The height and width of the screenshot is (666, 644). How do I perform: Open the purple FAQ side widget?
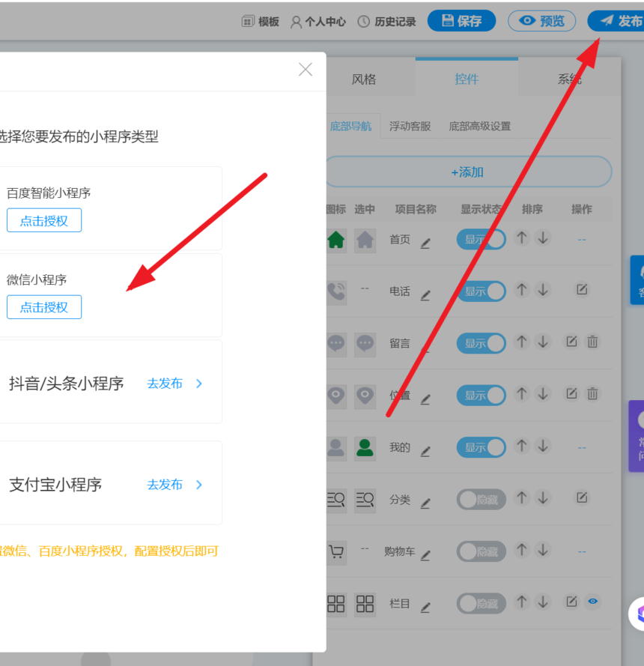click(x=637, y=436)
